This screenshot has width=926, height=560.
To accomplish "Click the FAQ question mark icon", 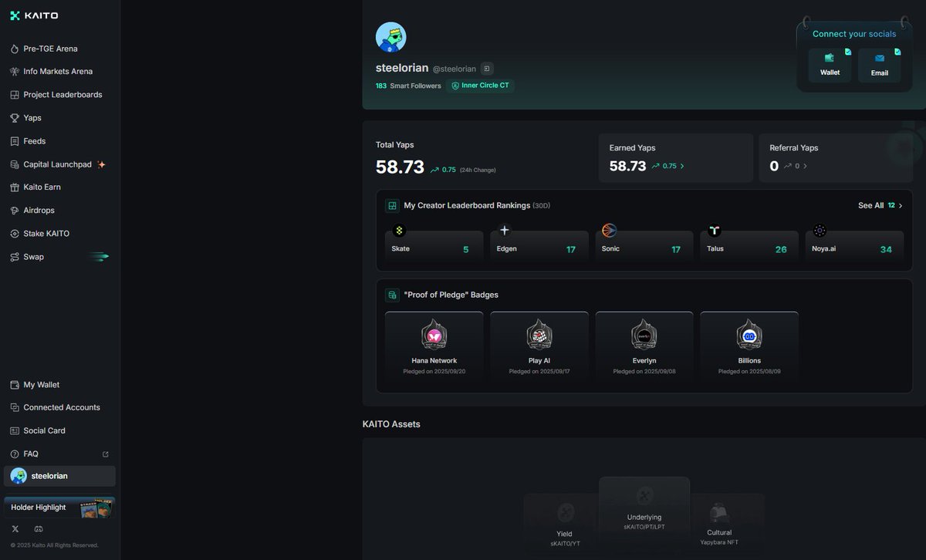I will coord(15,454).
